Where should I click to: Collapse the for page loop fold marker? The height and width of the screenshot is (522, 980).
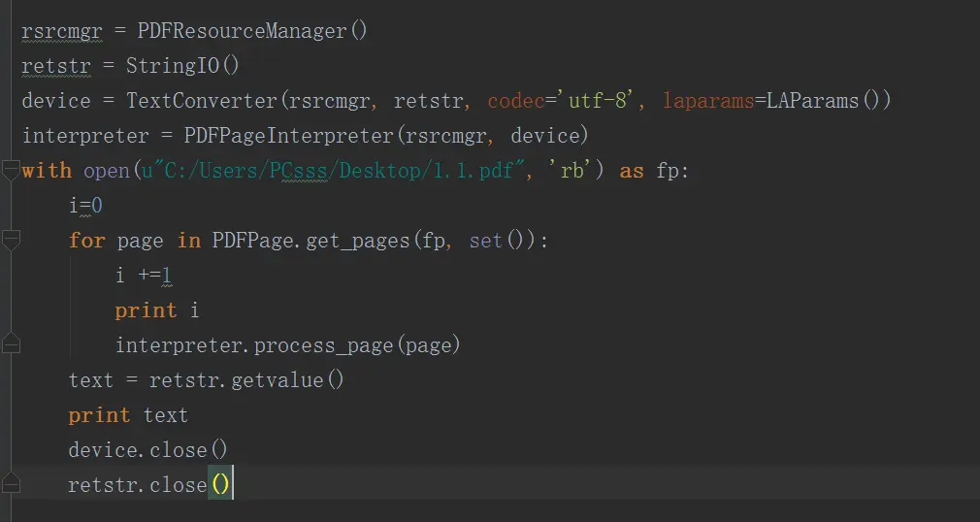11,240
